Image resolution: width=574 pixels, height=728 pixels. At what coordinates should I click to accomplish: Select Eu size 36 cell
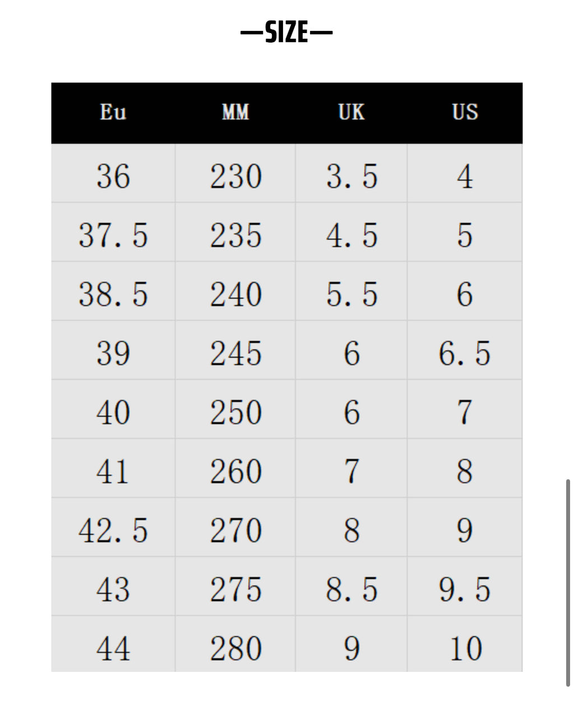click(x=113, y=176)
